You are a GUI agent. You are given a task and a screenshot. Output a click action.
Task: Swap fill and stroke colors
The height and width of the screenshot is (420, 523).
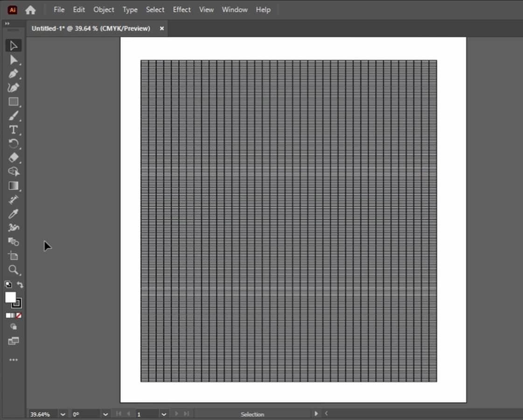pyautogui.click(x=20, y=285)
